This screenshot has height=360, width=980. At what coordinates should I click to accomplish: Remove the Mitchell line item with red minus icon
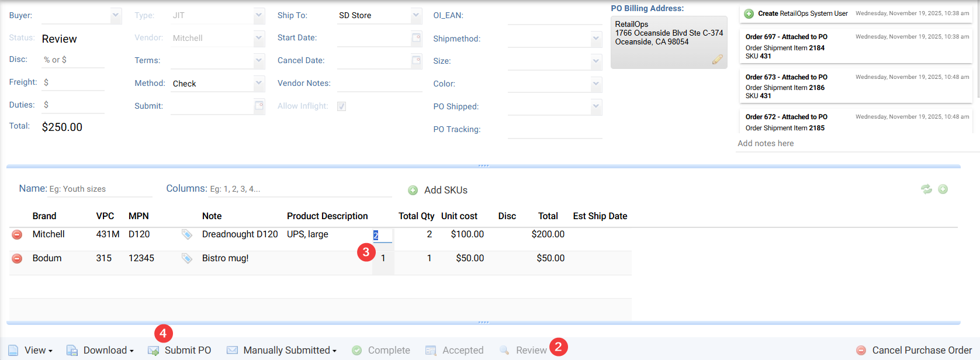click(17, 234)
